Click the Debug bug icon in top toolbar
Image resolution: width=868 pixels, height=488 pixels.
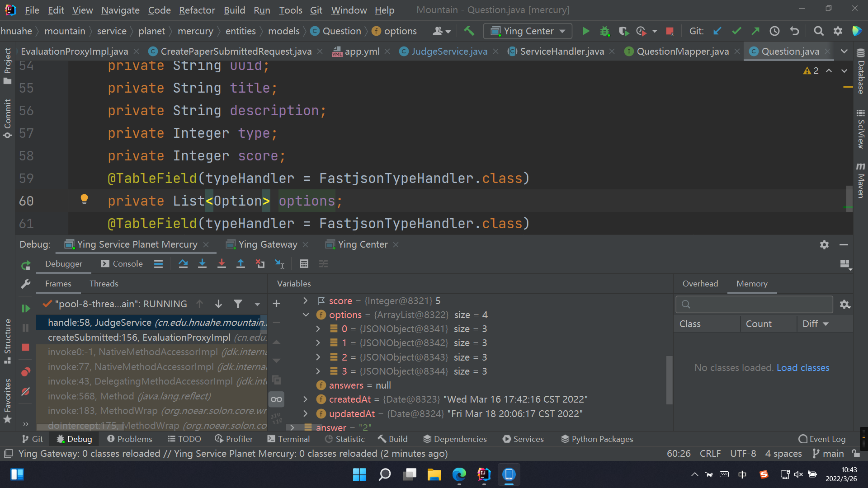[605, 31]
